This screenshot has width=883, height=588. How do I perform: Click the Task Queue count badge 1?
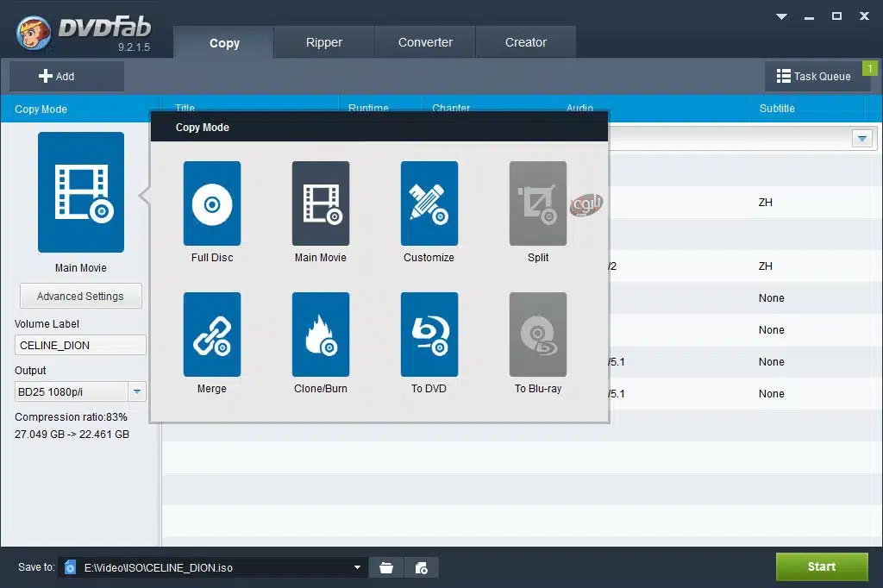[x=869, y=68]
